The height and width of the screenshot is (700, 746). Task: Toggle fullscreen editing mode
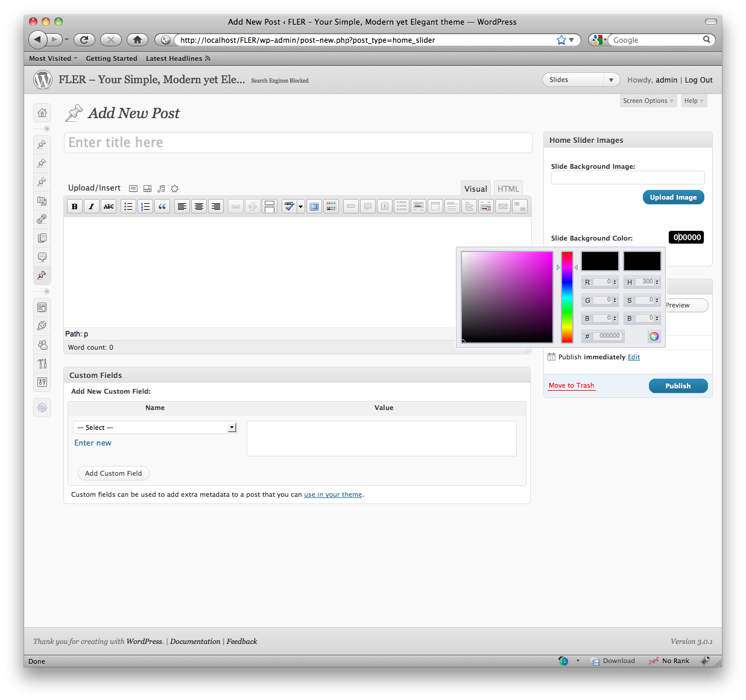click(x=314, y=206)
